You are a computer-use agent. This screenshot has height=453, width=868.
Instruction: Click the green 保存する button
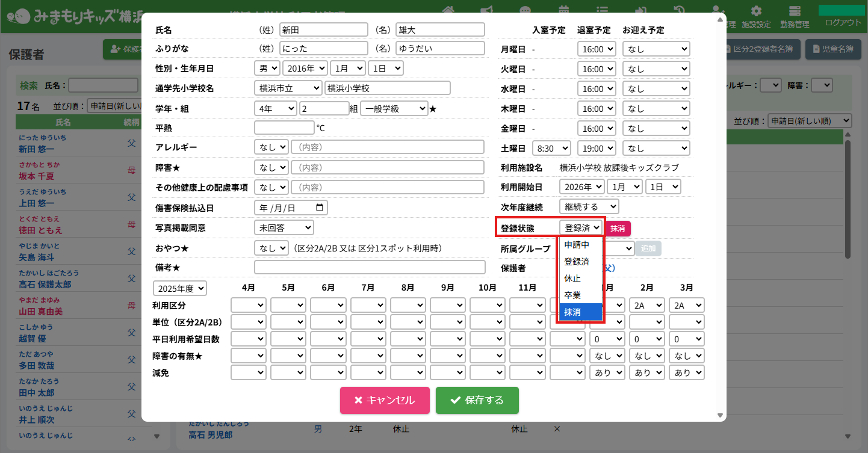click(x=477, y=400)
